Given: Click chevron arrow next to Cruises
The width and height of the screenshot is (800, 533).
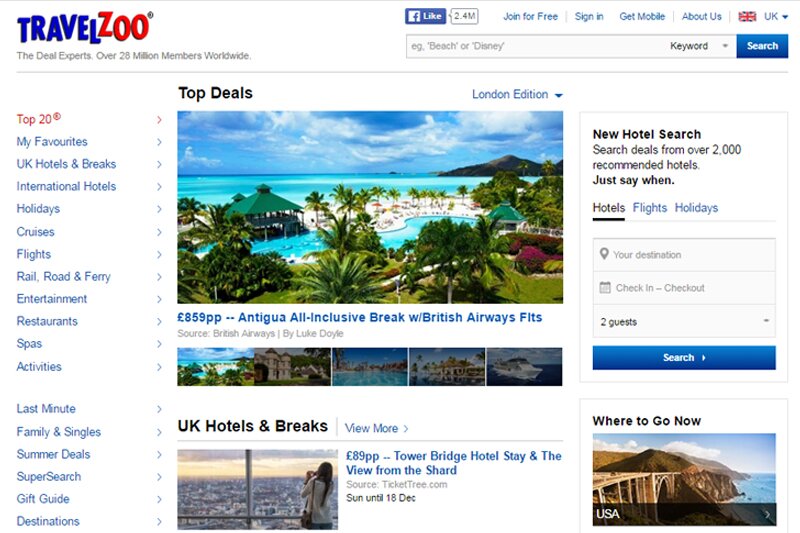Looking at the screenshot, I should point(159,232).
